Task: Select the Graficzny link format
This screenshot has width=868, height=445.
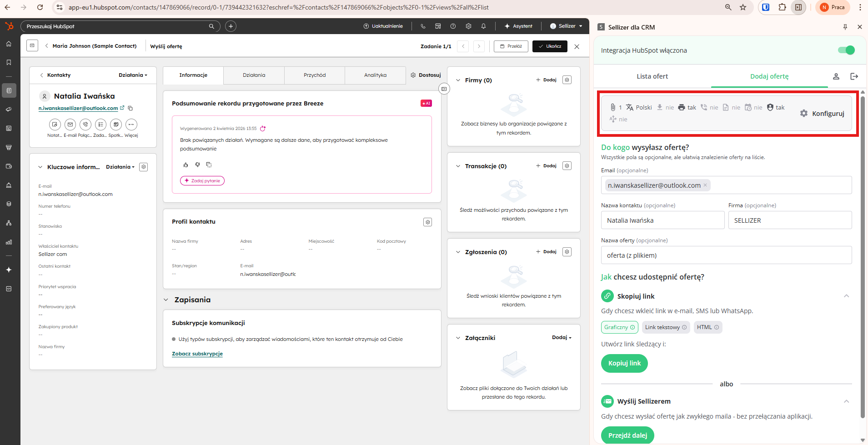Action: pos(619,327)
